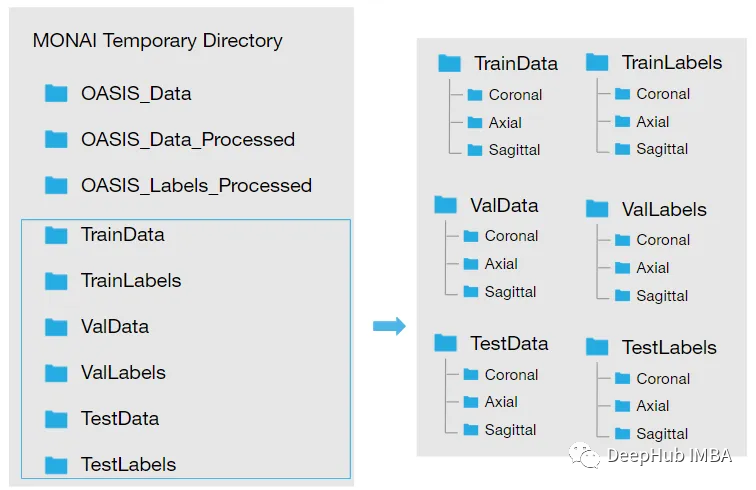
Task: Open the TestData heading in right panel
Action: point(509,344)
